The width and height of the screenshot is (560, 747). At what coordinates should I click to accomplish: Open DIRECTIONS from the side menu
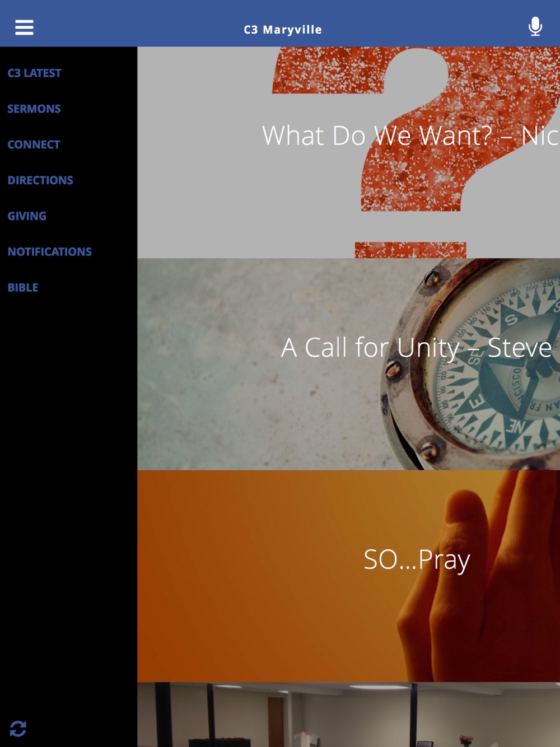[x=40, y=180]
